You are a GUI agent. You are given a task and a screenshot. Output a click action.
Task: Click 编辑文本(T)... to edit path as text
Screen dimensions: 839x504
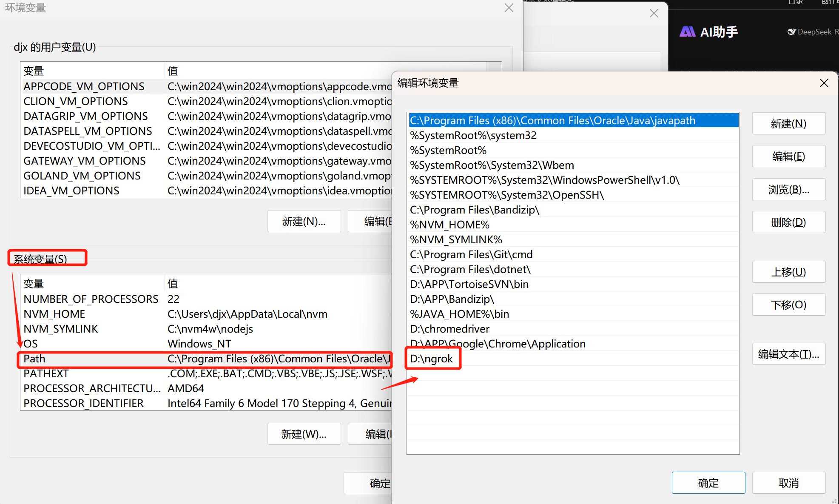pyautogui.click(x=788, y=354)
